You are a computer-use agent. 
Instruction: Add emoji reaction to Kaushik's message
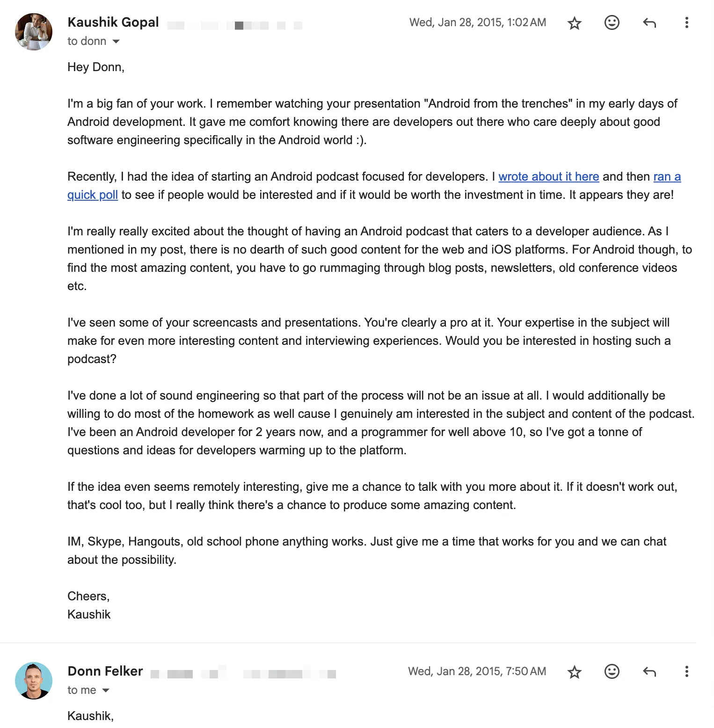coord(612,22)
